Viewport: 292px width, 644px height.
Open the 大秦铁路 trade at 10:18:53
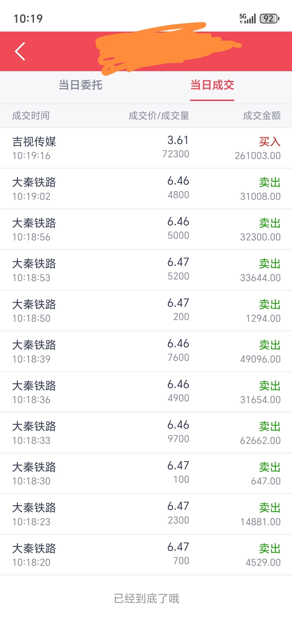click(146, 270)
